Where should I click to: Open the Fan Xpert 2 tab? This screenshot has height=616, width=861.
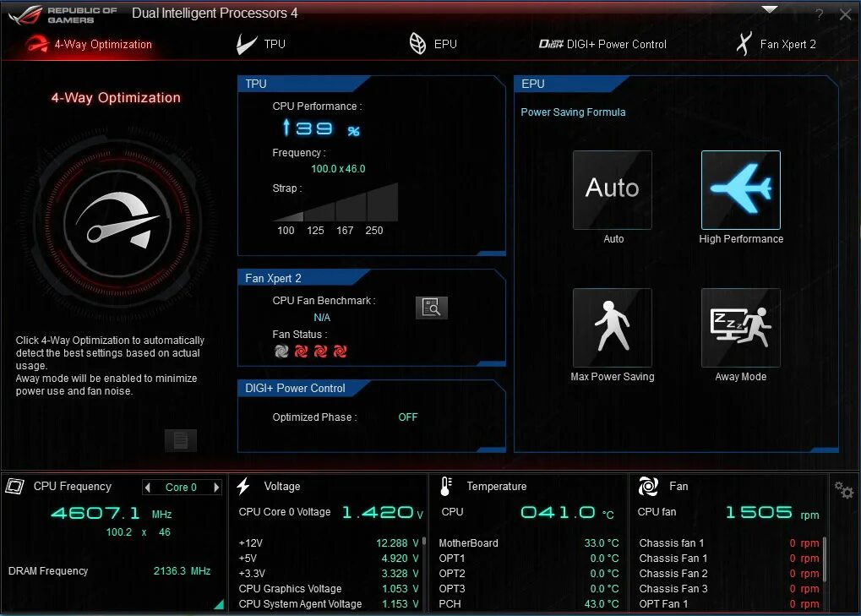click(776, 44)
